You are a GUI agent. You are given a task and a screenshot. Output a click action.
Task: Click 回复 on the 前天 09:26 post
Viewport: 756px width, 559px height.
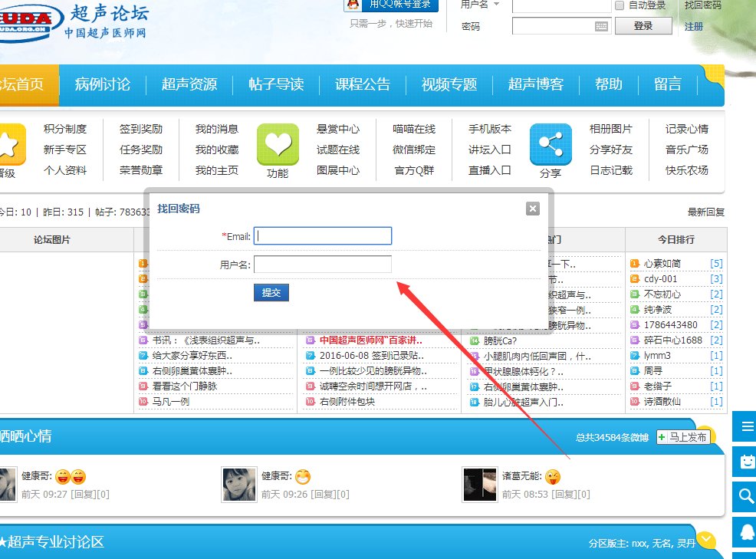323,495
